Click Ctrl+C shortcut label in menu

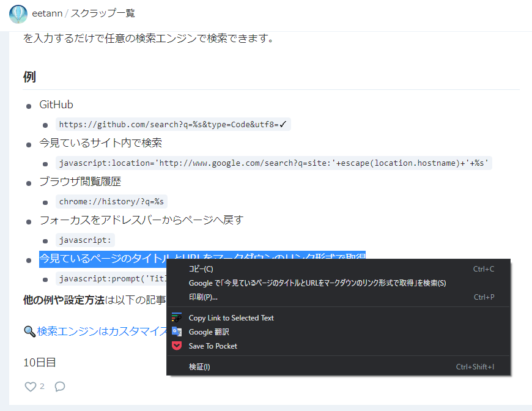(484, 268)
